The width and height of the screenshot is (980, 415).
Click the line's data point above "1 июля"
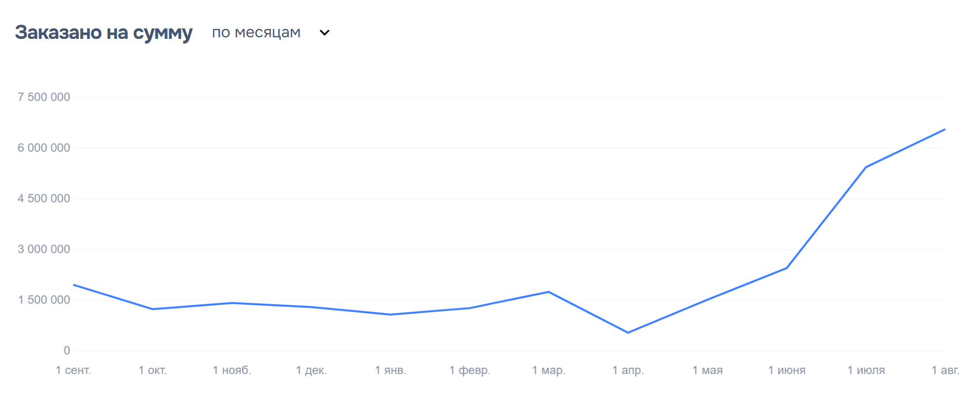[866, 167]
